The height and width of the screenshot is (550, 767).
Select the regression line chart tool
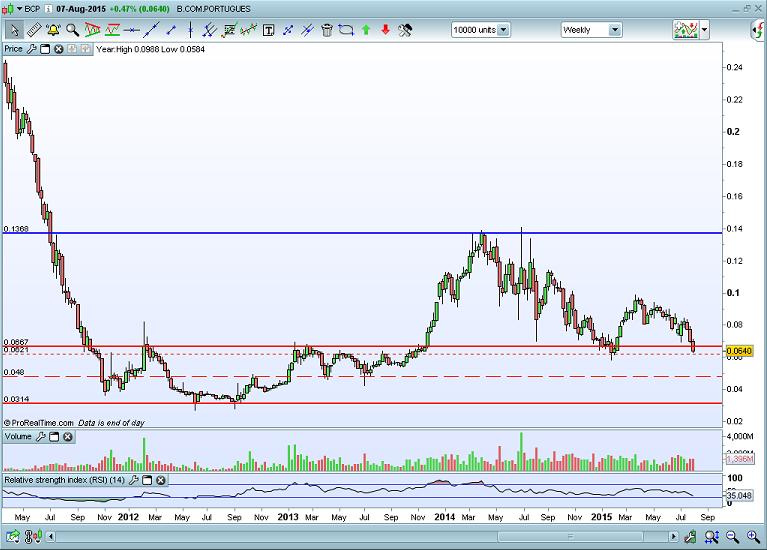tap(248, 30)
